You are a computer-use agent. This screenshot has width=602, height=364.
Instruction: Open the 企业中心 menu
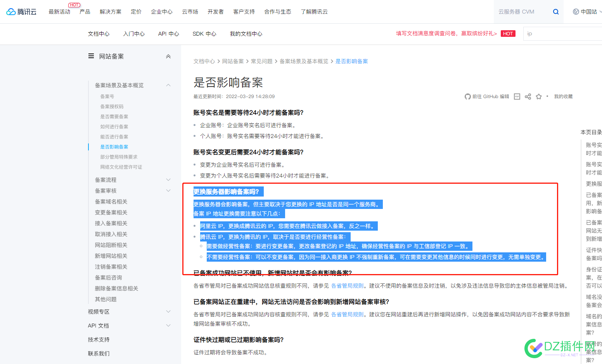tap(162, 12)
